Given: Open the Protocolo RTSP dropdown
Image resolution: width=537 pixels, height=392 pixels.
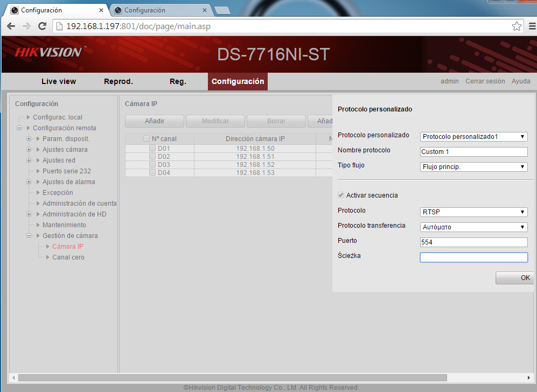Looking at the screenshot, I should point(473,212).
